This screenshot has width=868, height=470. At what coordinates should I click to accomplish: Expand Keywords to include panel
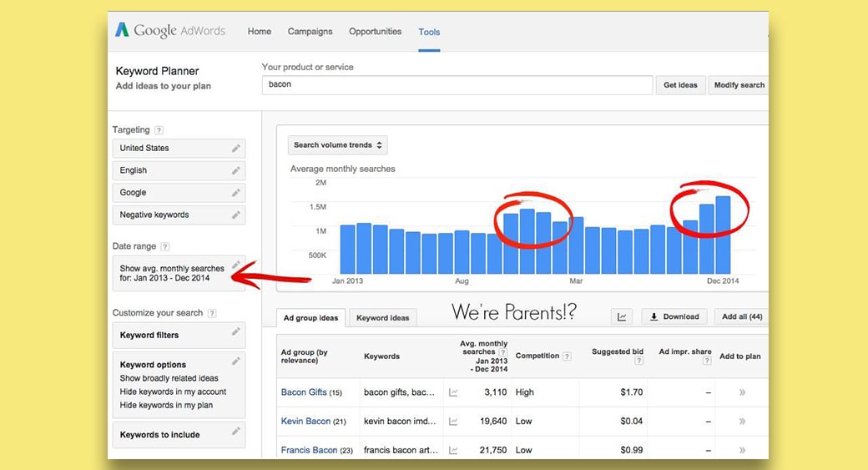(179, 434)
